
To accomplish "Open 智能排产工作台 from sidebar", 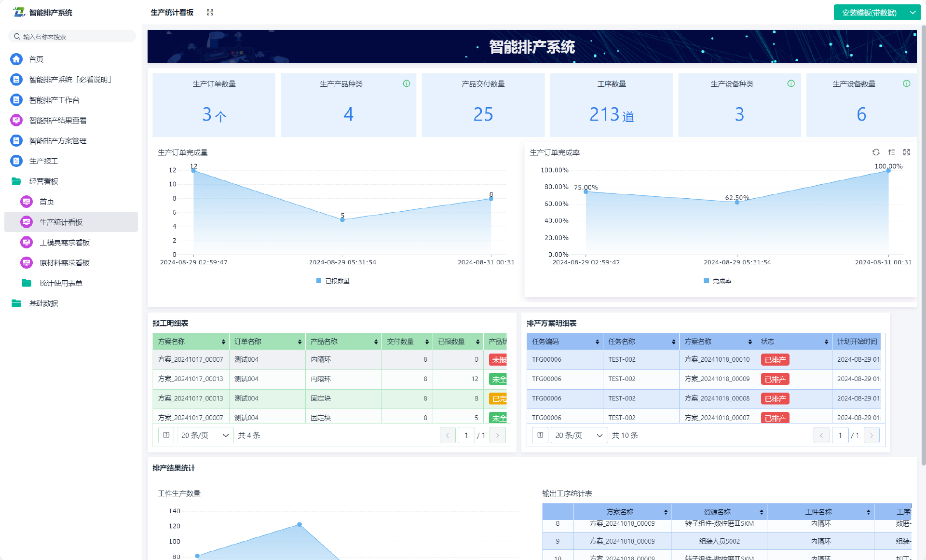I will point(54,100).
